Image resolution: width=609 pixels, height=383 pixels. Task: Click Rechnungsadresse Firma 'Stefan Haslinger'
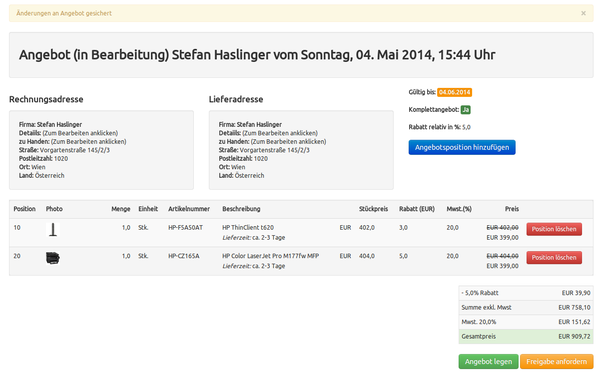click(59, 124)
